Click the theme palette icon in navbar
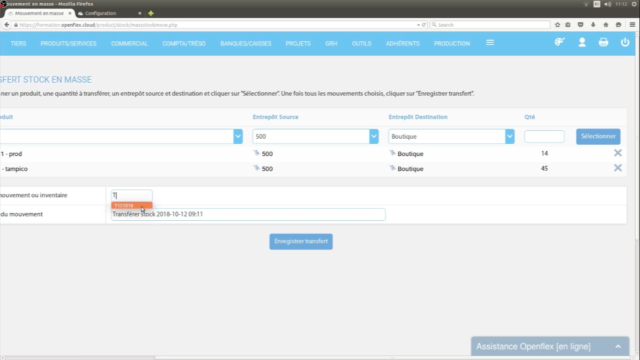640x360 pixels. [560, 42]
